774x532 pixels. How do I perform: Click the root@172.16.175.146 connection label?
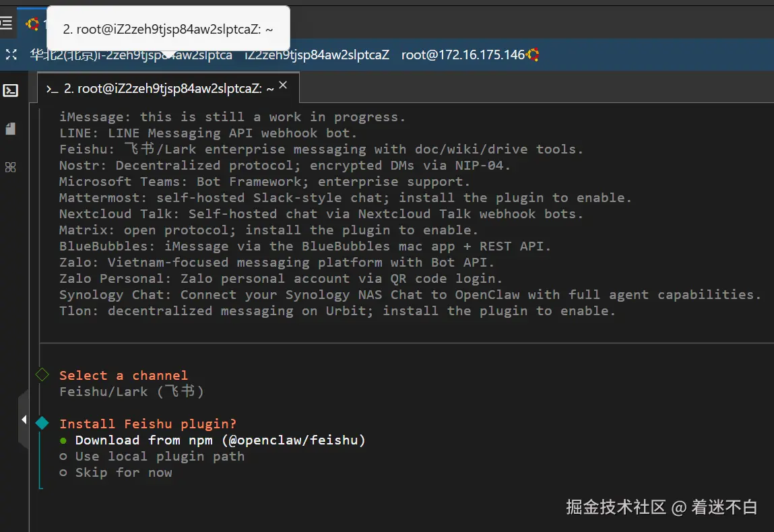tap(463, 55)
